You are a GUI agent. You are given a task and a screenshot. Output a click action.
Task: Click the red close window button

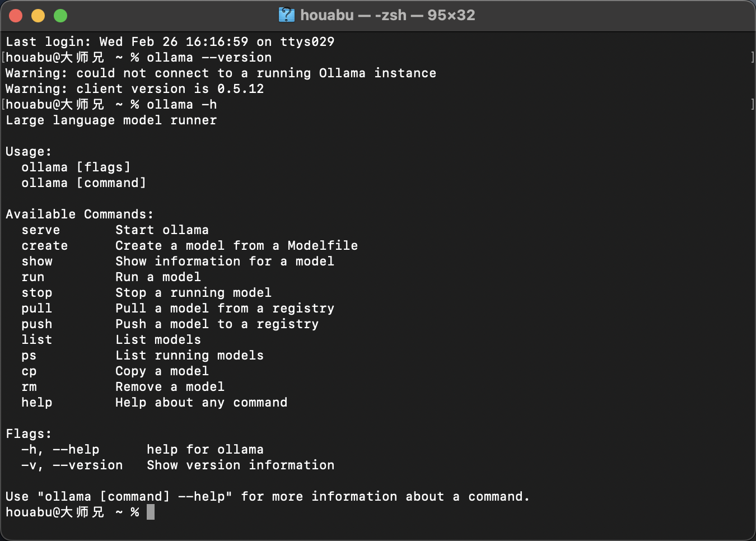tap(16, 16)
